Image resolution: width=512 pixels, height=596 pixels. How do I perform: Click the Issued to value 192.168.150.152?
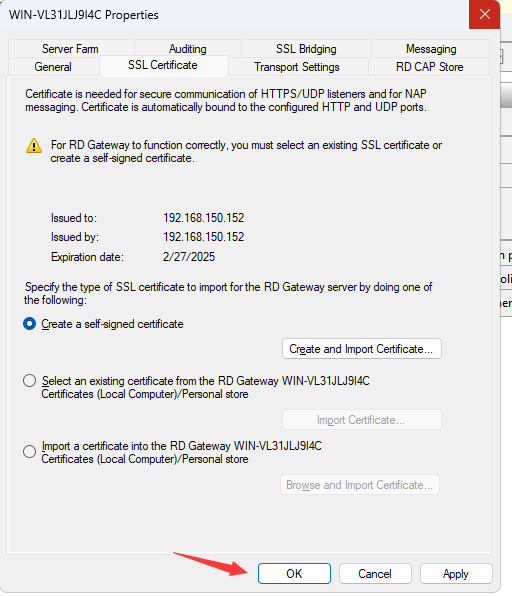[204, 218]
